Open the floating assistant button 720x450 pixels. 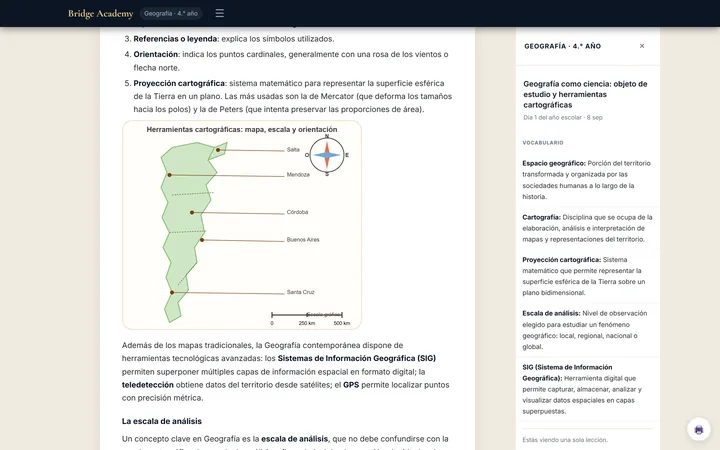tap(698, 429)
